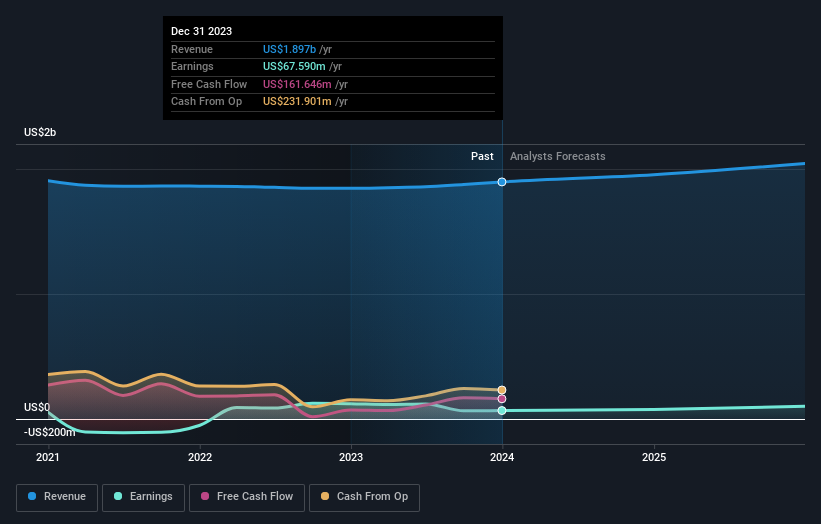Click the 2022 x-axis label
This screenshot has height=524, width=821.
200,457
